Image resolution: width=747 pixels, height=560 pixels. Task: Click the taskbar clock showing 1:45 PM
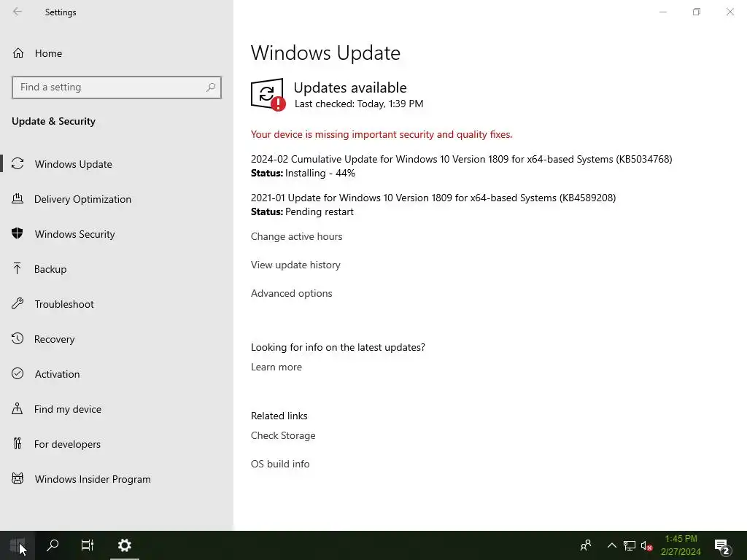[x=681, y=545]
